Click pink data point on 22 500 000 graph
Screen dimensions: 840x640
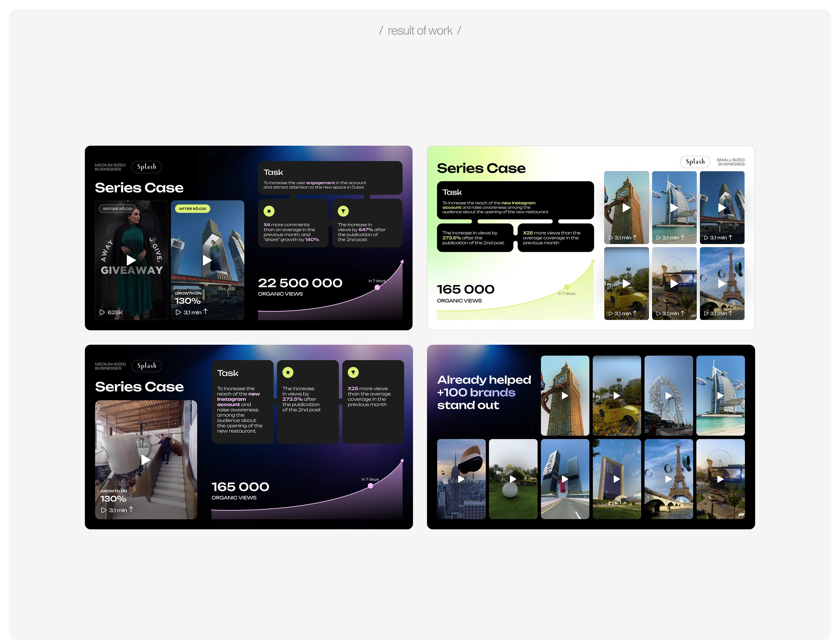click(x=377, y=288)
